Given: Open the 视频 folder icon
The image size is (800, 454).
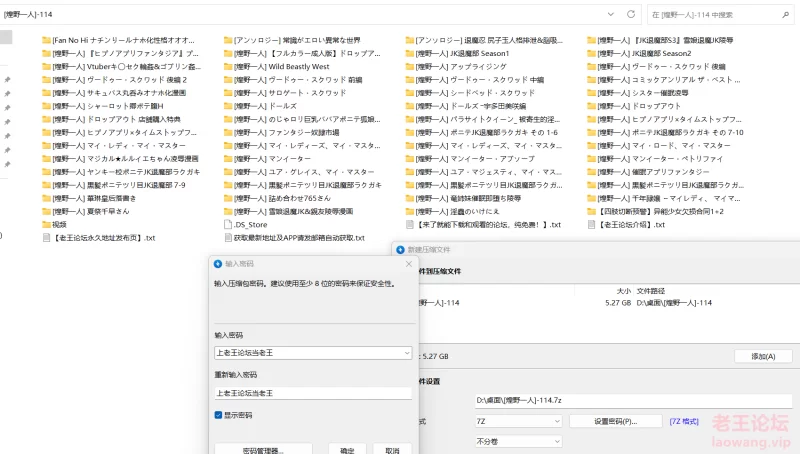Looking at the screenshot, I should tap(46, 225).
